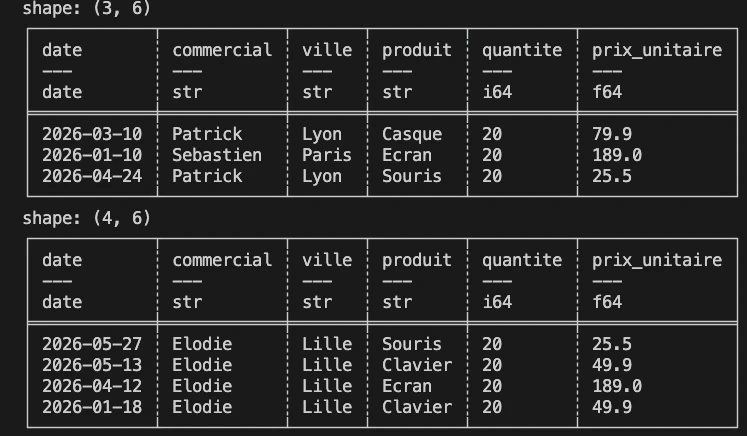Select the date 2026-01-18 cell
This screenshot has height=436, width=747.
tap(92, 406)
